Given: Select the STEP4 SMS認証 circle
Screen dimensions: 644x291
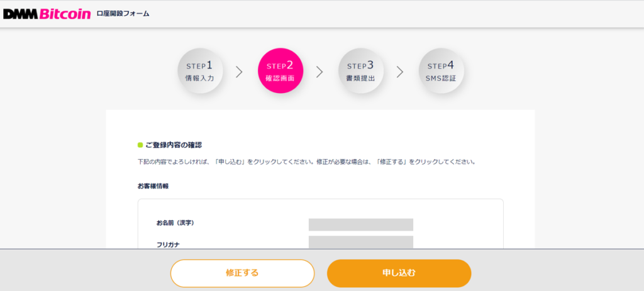Looking at the screenshot, I should click(x=441, y=71).
